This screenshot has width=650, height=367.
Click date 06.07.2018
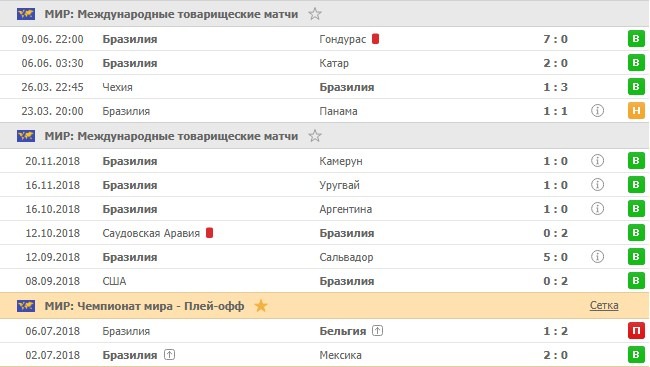[53, 331]
